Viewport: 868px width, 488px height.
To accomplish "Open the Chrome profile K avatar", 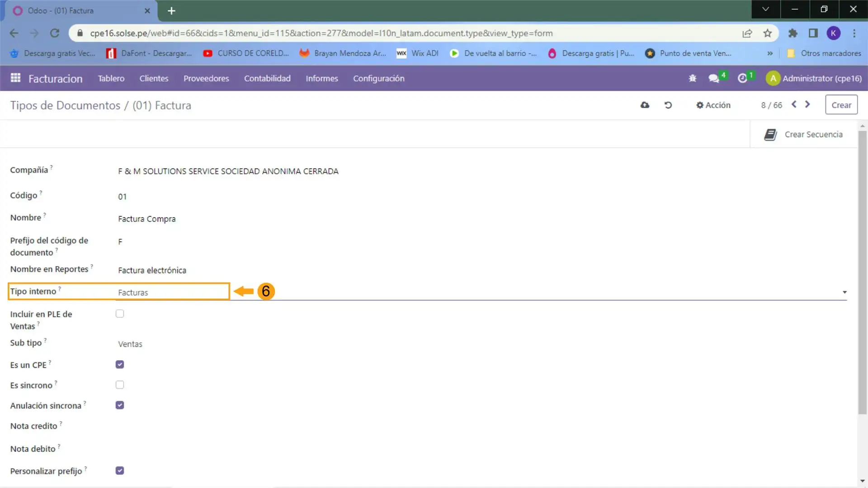I will coord(834,33).
